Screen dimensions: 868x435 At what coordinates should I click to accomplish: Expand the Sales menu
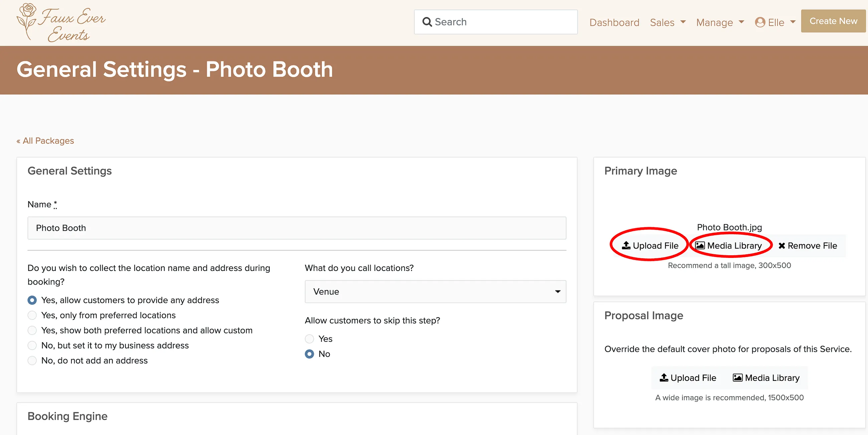pyautogui.click(x=667, y=22)
